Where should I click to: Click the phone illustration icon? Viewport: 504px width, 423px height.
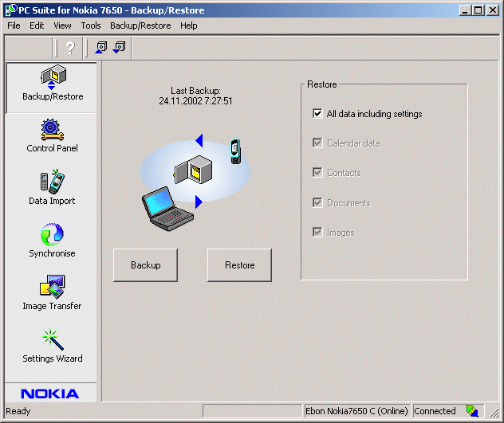point(235,151)
